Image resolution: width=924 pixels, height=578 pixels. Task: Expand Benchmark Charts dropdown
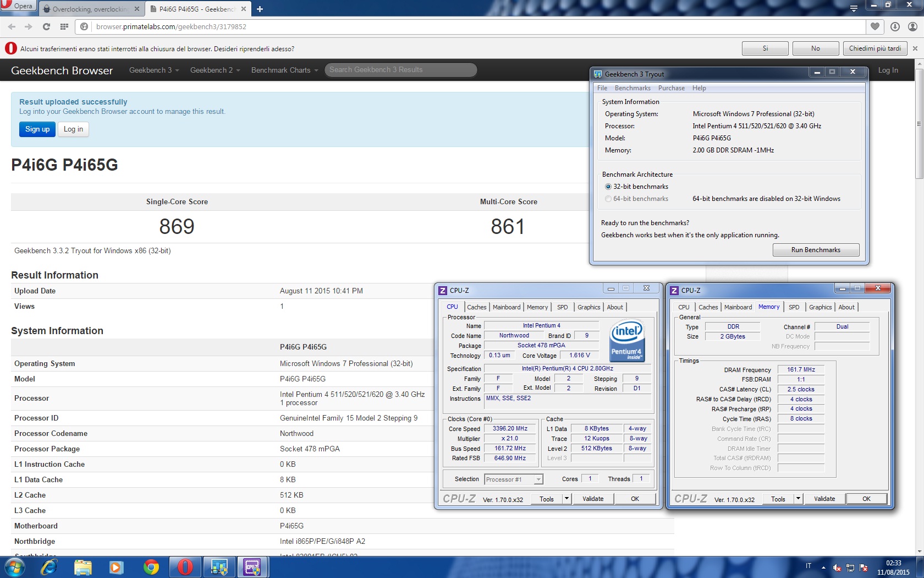coord(284,70)
